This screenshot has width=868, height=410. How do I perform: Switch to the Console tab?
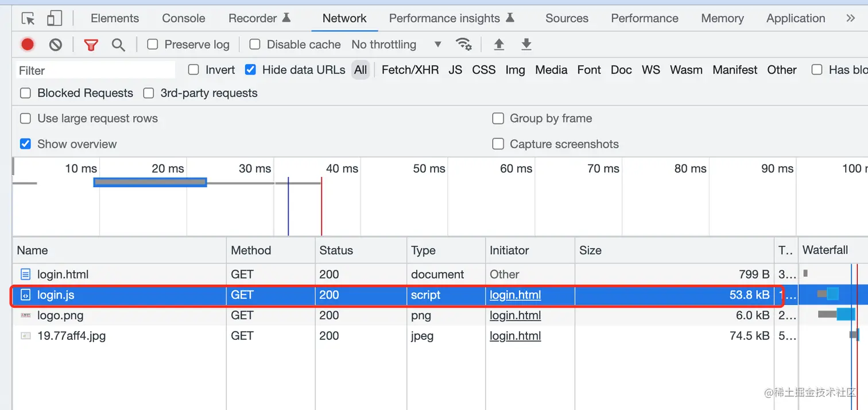point(184,18)
